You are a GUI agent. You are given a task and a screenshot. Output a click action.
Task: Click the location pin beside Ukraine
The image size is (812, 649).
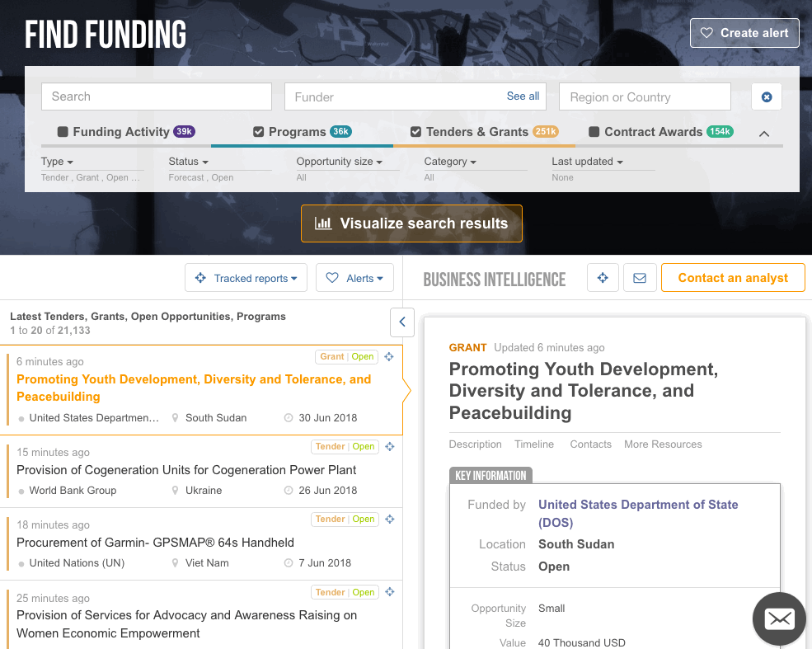(175, 490)
